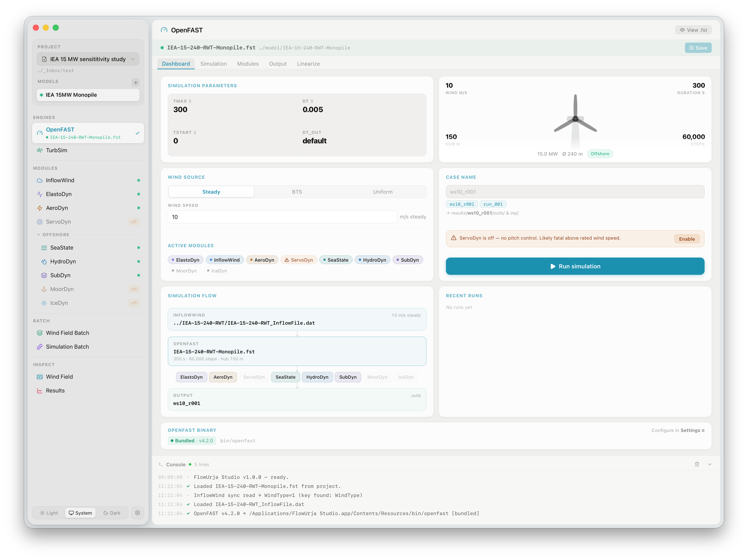Enable ServoDyn from the warning banner

686,239
